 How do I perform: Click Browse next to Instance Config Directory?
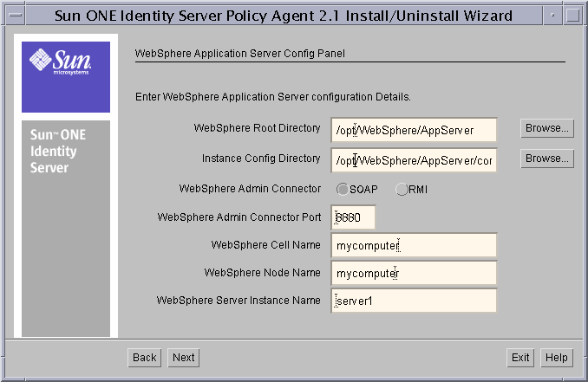[x=546, y=159]
